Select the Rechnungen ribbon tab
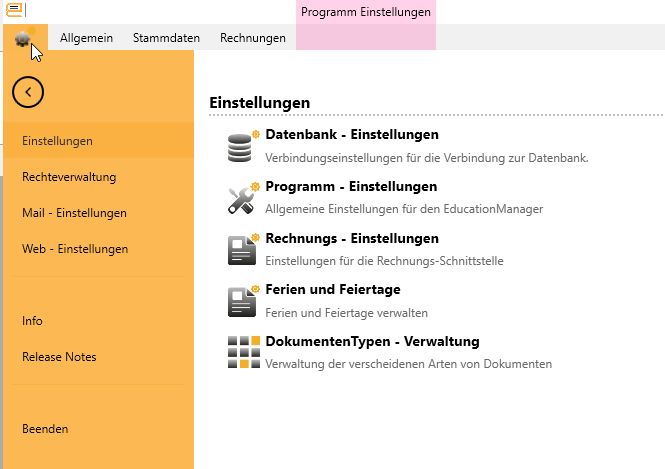Screen dimensions: 665x469 [x=253, y=38]
